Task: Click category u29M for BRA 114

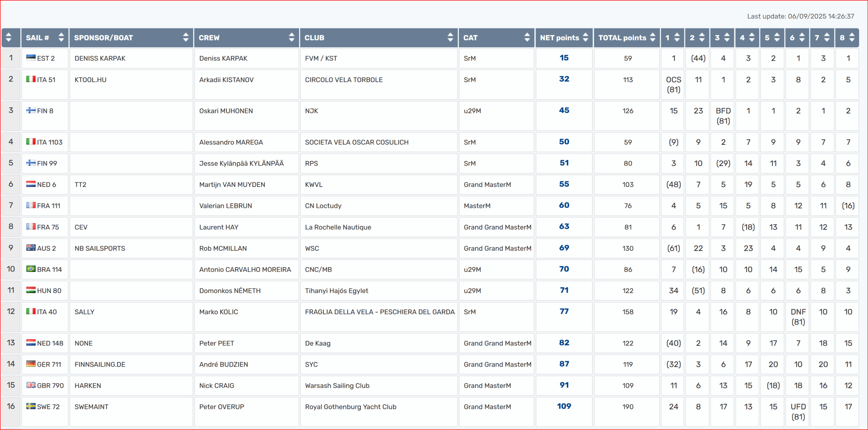Action: pos(472,270)
